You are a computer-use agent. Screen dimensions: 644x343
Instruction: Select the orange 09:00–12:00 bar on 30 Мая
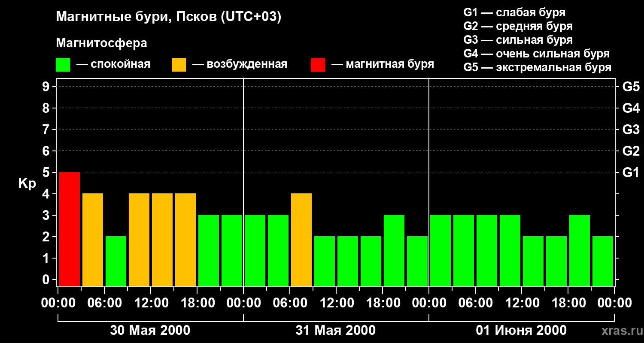point(139,240)
